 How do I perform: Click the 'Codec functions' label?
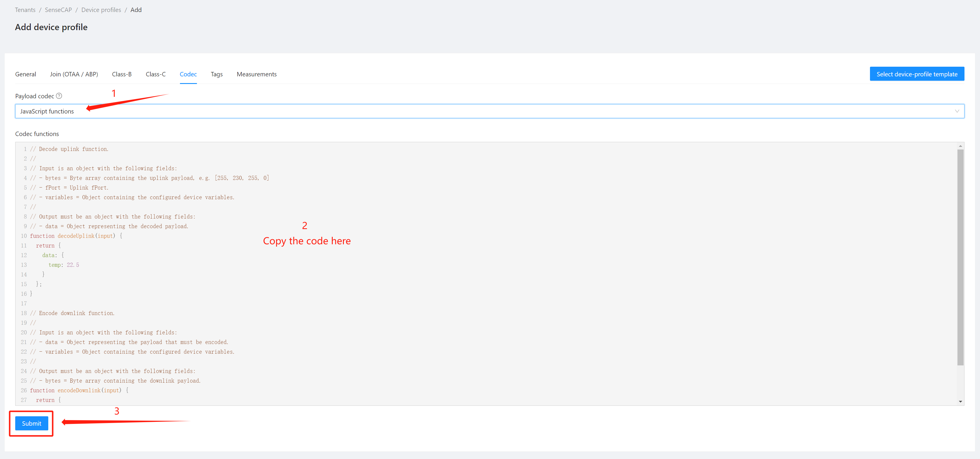pos(37,134)
